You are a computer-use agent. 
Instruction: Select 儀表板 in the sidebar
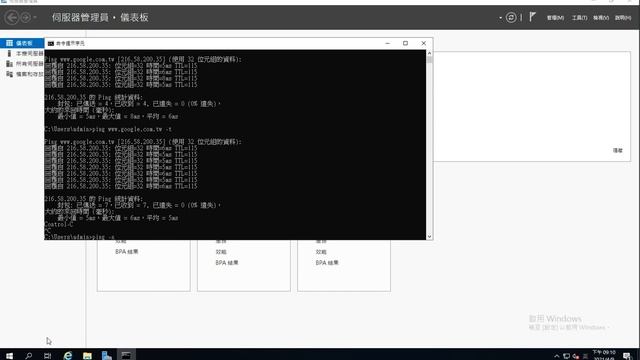pyautogui.click(x=22, y=43)
